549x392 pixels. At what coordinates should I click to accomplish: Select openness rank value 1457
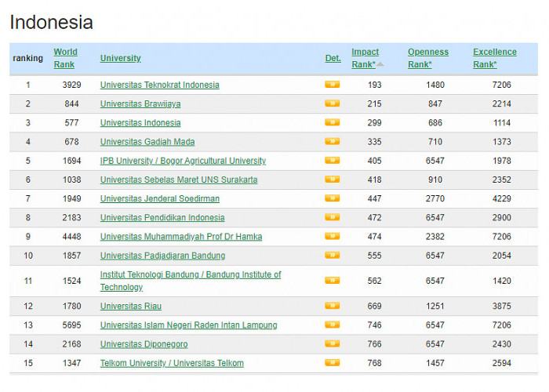[434, 363]
